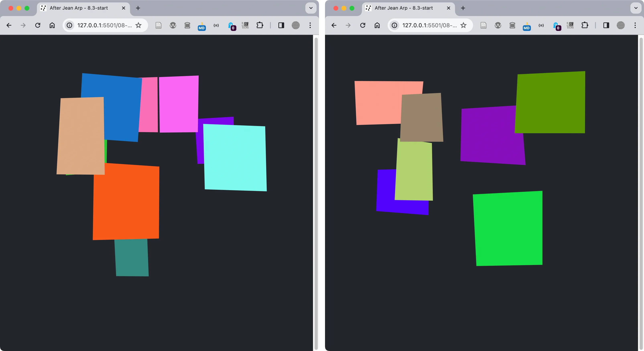Open the tab search chevron dropdown

click(311, 8)
